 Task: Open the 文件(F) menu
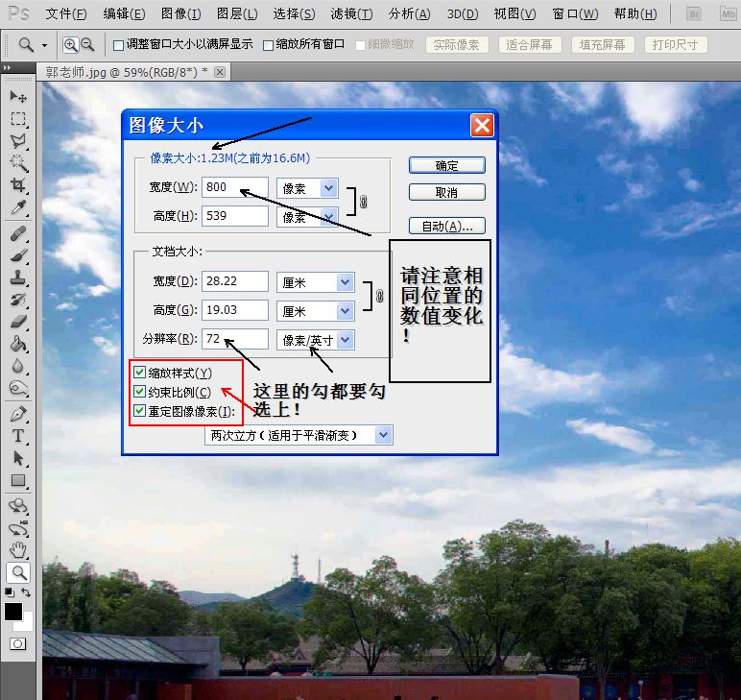pyautogui.click(x=66, y=13)
